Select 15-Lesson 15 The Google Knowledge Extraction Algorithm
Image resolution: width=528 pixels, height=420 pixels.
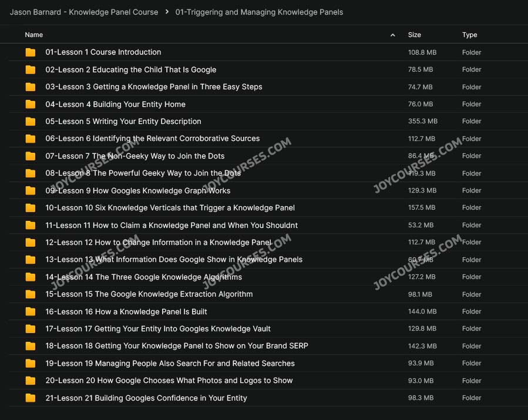149,294
